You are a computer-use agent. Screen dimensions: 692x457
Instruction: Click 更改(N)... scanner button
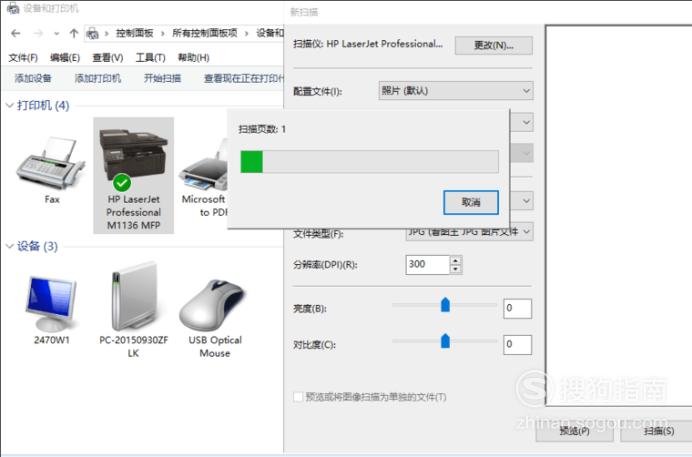coord(494,45)
